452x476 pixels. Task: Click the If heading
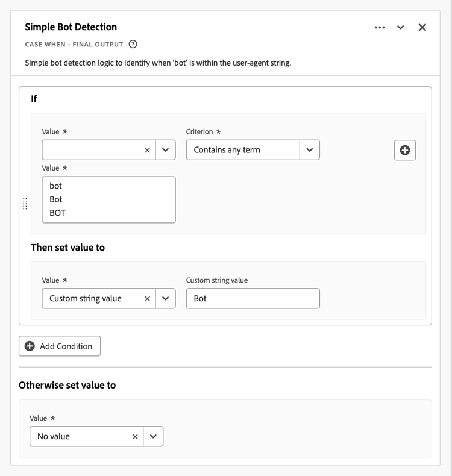34,99
